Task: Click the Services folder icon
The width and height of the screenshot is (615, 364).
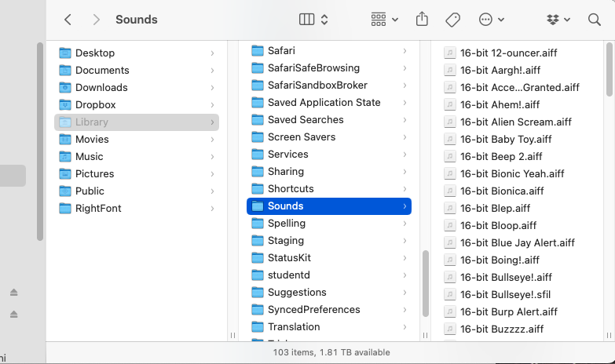Action: point(258,154)
